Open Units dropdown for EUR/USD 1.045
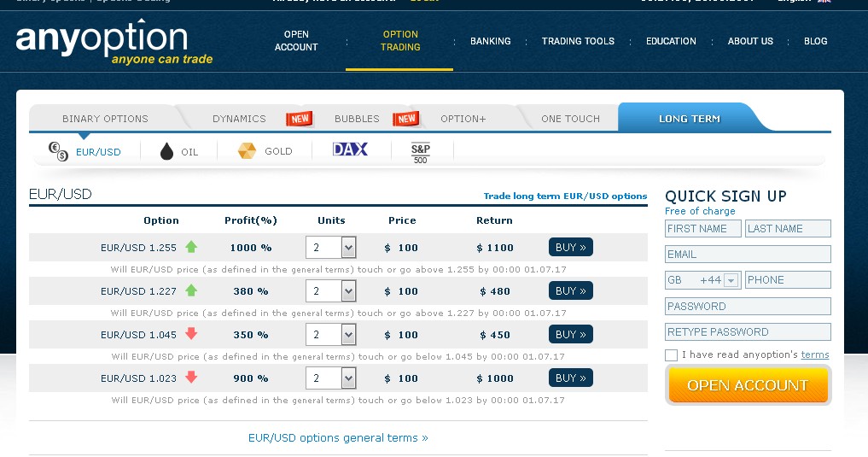 coord(330,335)
